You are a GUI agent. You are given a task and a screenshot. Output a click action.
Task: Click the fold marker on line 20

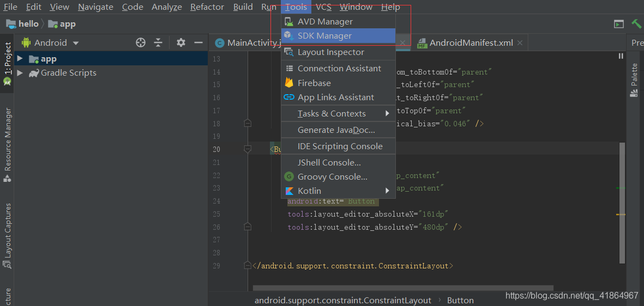click(247, 149)
